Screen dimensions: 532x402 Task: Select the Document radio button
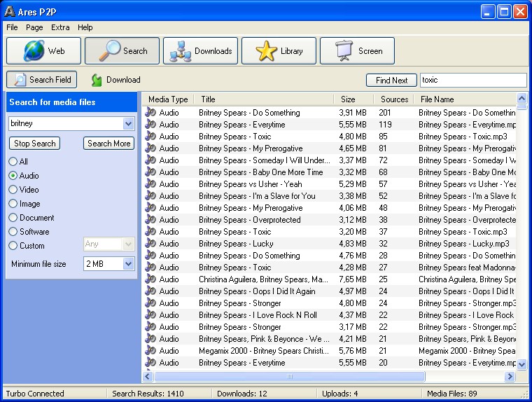(13, 218)
